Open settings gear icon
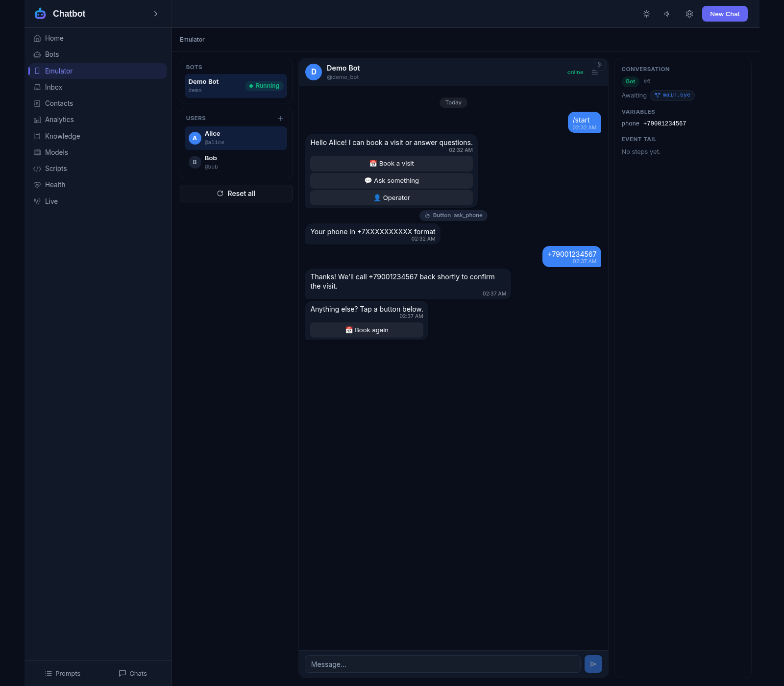The width and height of the screenshot is (784, 686). 689,14
